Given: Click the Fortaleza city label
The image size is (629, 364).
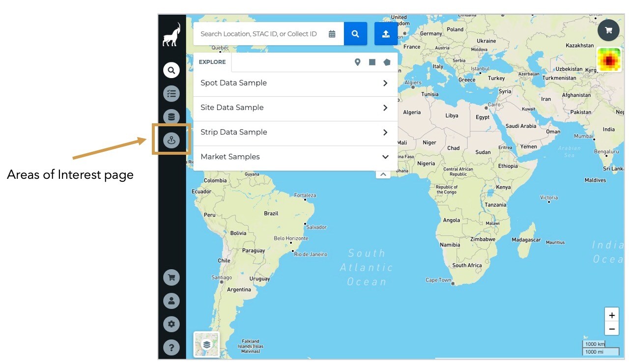Looking at the screenshot, I should [305, 195].
